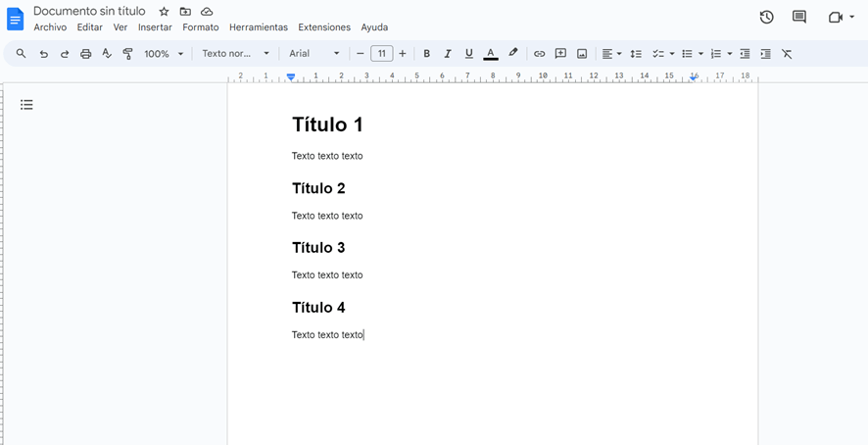Insert image using toolbar icon
This screenshot has width=868, height=445.
pos(582,54)
